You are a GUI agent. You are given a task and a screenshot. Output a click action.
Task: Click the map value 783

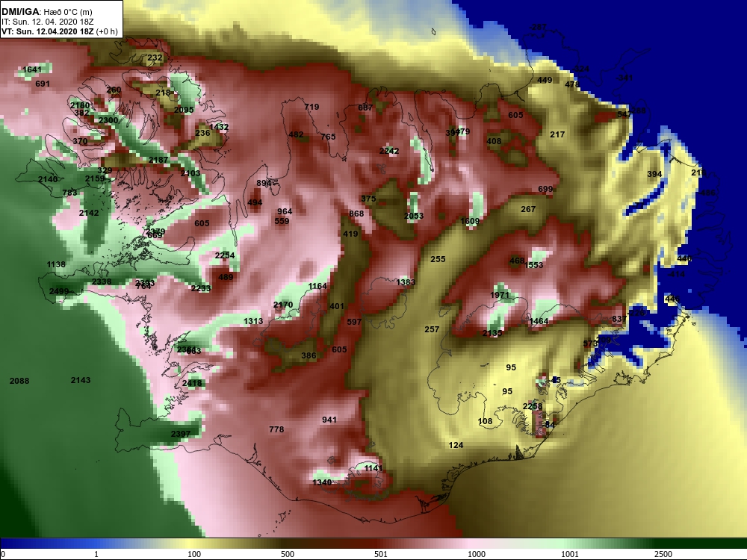[x=69, y=193]
